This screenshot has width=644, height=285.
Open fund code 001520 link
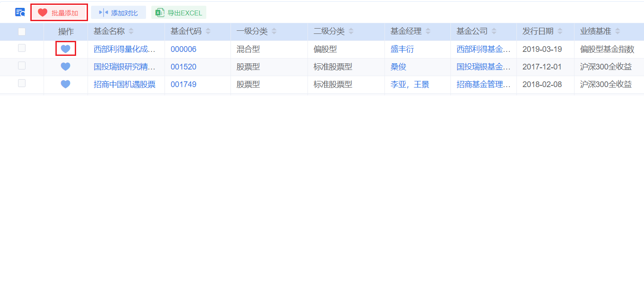point(183,67)
